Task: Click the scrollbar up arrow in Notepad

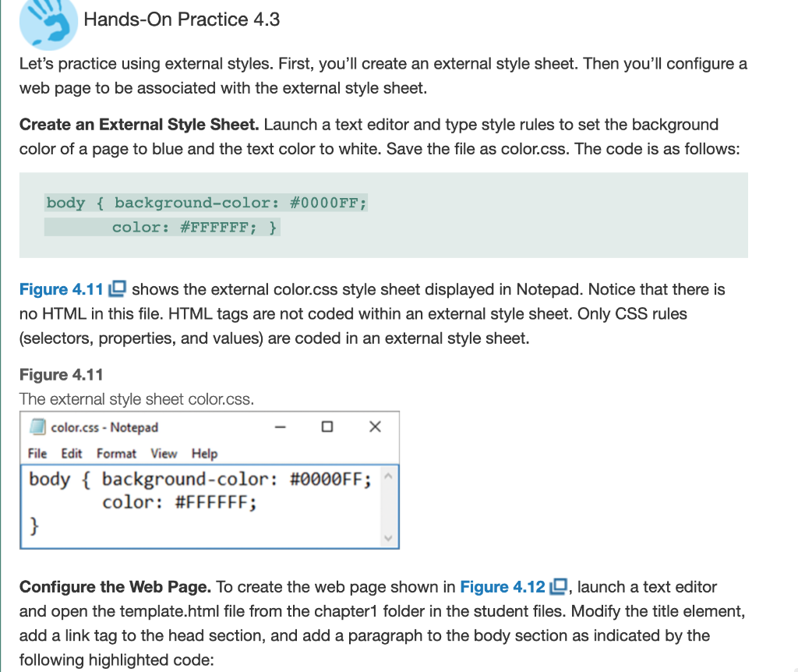Action: (389, 477)
